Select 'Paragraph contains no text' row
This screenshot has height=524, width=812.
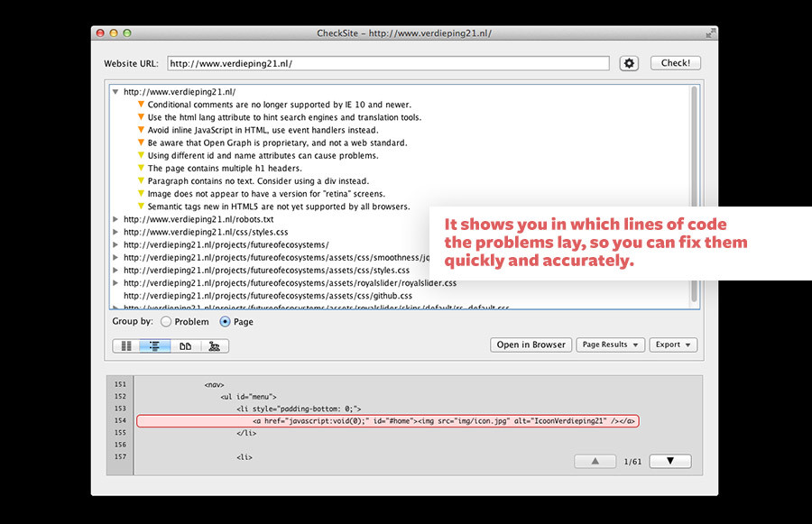258,181
